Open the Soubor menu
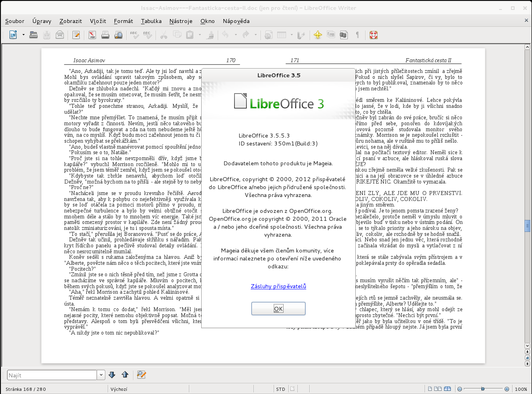The width and height of the screenshot is (532, 394). click(15, 21)
